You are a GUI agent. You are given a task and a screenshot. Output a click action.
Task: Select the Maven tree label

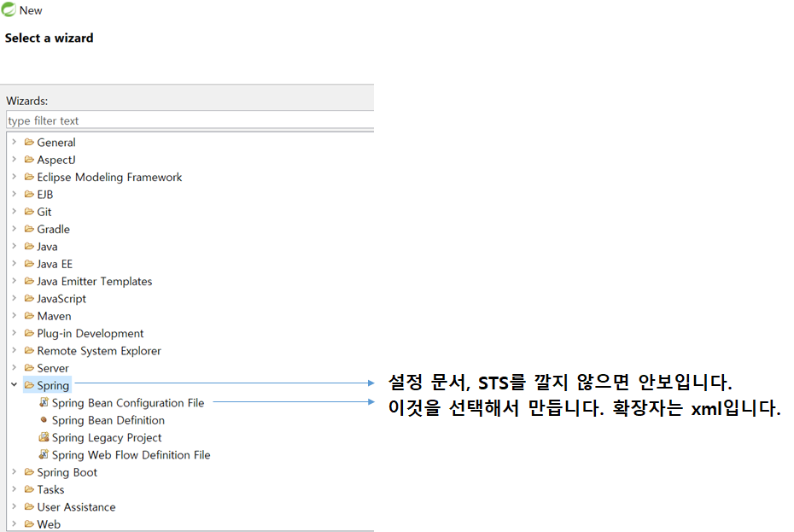54,316
